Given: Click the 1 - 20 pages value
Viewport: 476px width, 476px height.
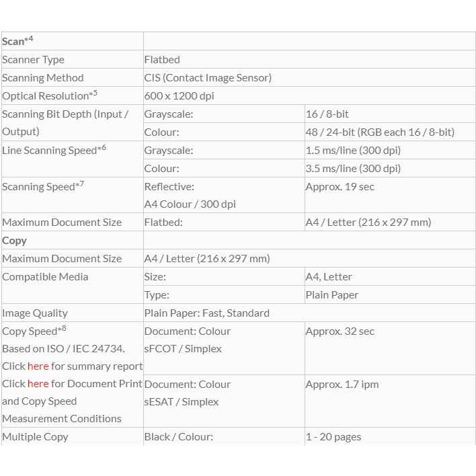Looking at the screenshot, I should point(333,437).
